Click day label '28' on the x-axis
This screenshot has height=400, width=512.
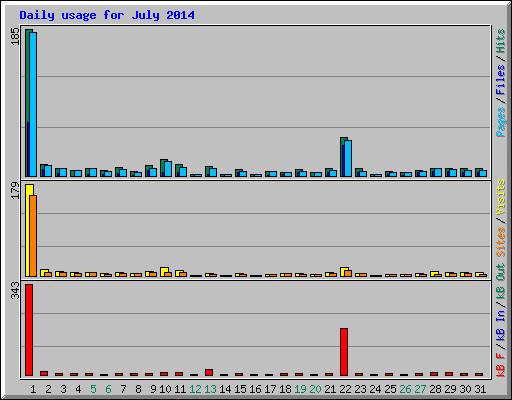(x=435, y=389)
